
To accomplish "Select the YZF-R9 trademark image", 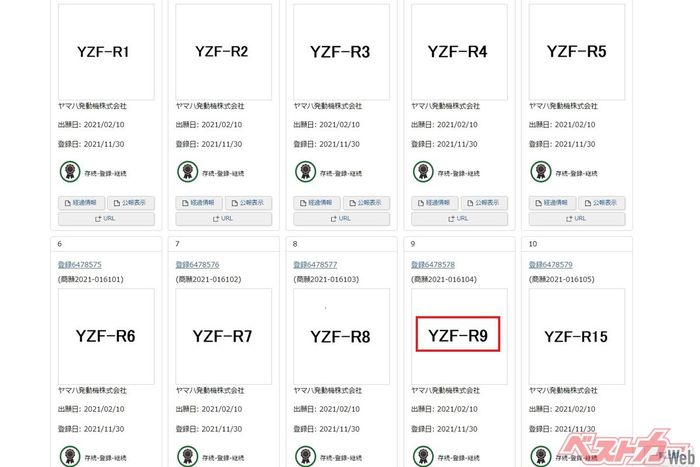I will pos(457,336).
